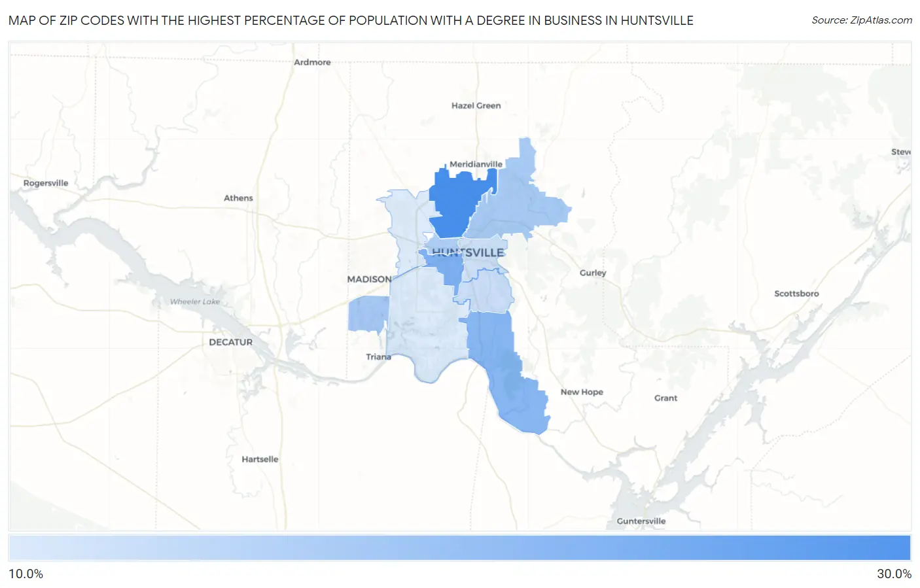Click the 10.0% legend minimum label

26,574
